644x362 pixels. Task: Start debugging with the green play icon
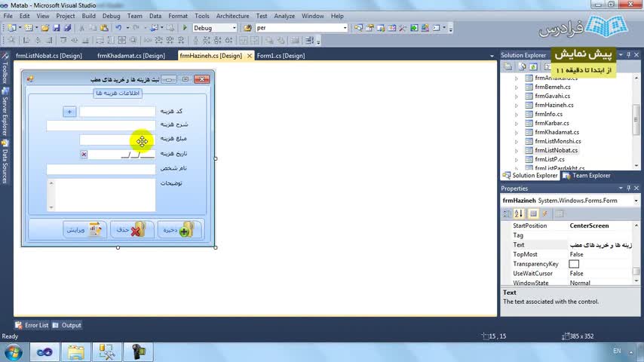(185, 28)
